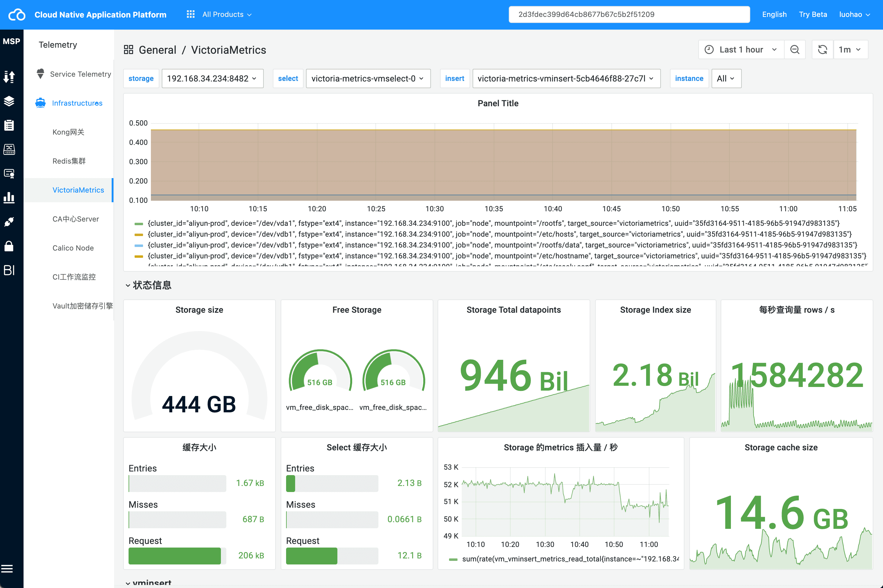The height and width of the screenshot is (588, 883).
Task: Open Kong网关 dashboard
Action: (69, 132)
